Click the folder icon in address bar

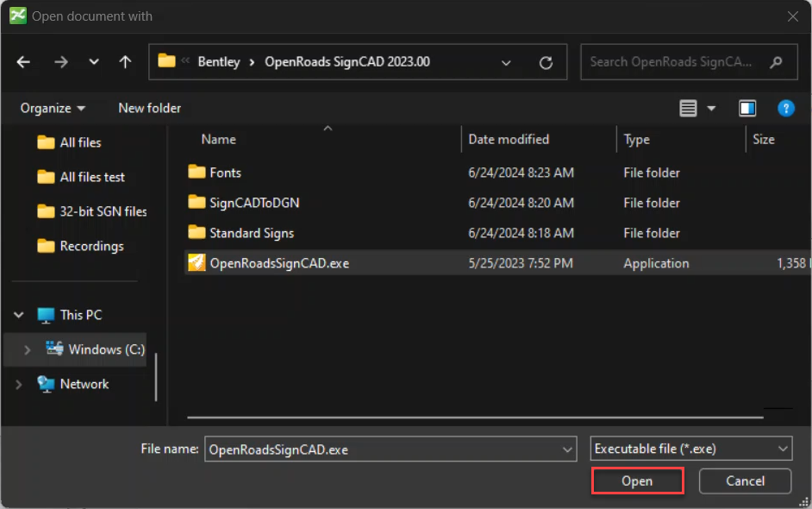[x=166, y=61]
